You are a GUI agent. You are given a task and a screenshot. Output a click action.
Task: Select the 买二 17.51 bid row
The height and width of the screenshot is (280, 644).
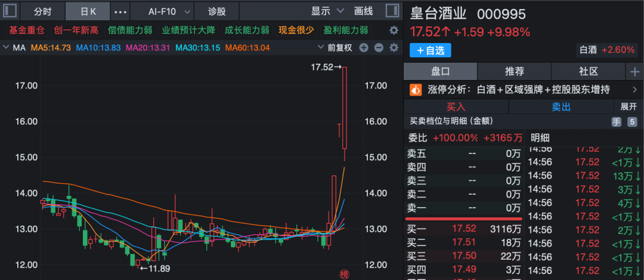pos(464,242)
